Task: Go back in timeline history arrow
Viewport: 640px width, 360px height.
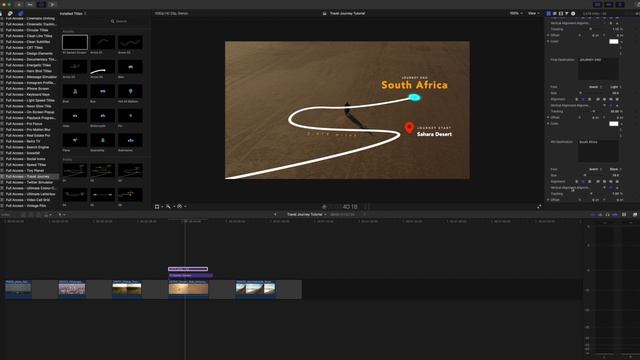Action: [x=275, y=214]
